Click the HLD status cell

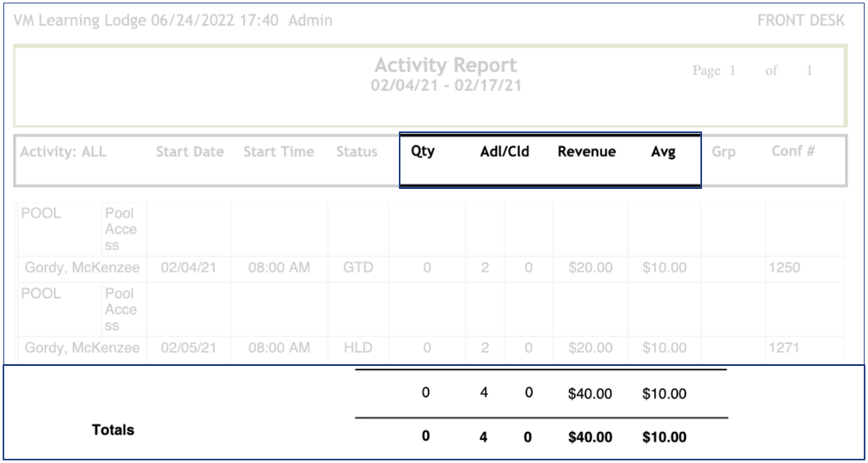tap(358, 348)
